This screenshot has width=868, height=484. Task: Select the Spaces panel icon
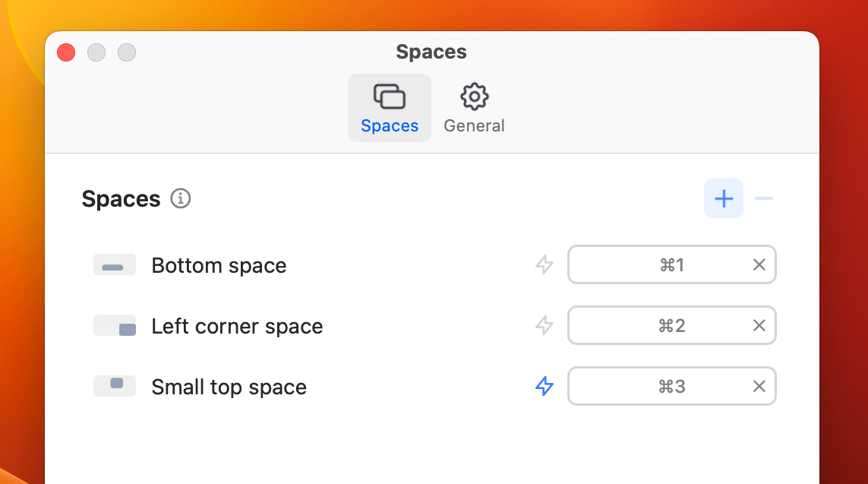click(x=390, y=96)
